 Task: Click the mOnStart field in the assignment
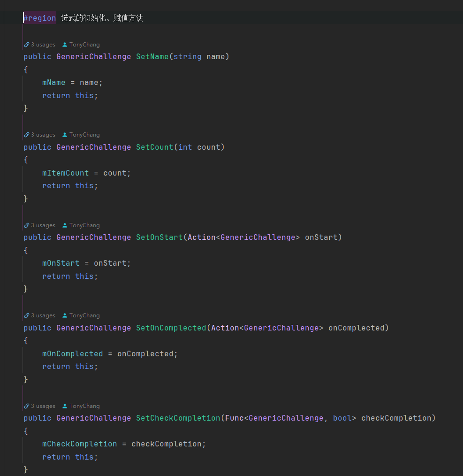(x=61, y=263)
